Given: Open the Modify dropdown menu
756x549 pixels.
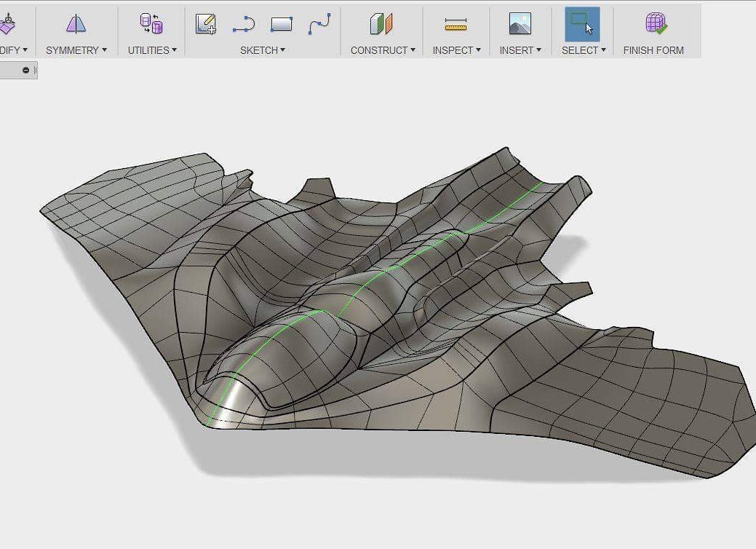Looking at the screenshot, I should click(14, 50).
